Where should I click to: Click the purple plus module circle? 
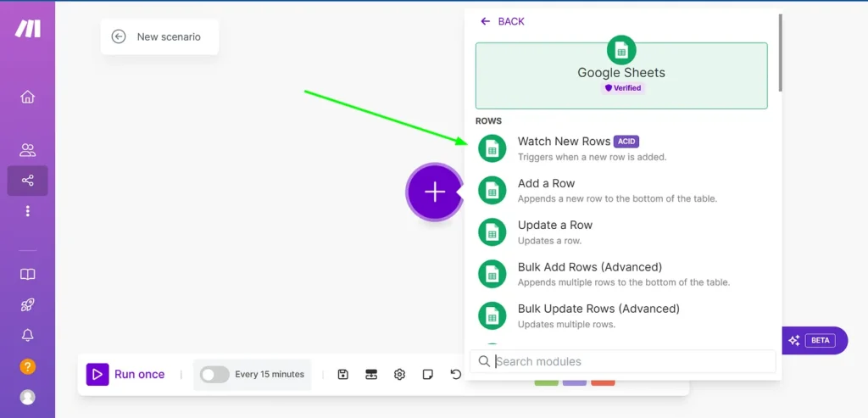pos(435,192)
